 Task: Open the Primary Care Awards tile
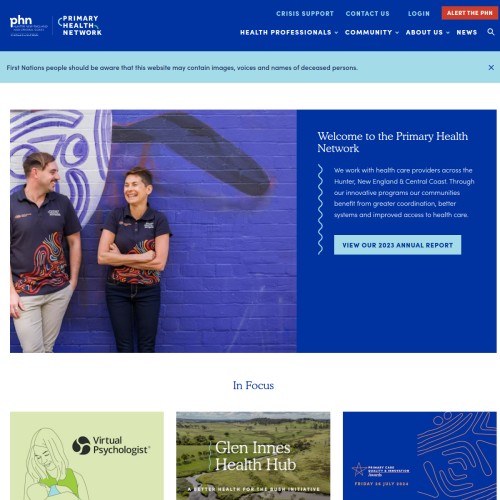(x=420, y=456)
